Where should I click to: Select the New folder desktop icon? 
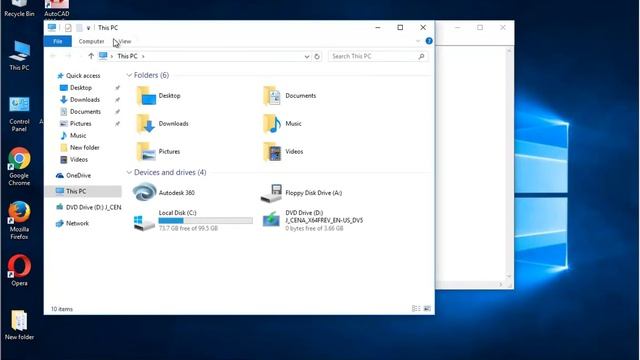[x=19, y=325]
